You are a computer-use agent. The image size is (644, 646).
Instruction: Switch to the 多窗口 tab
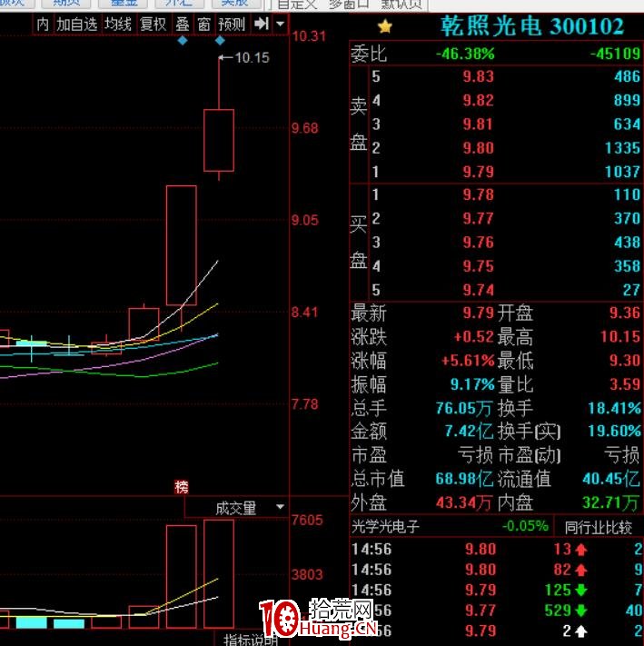[x=348, y=5]
